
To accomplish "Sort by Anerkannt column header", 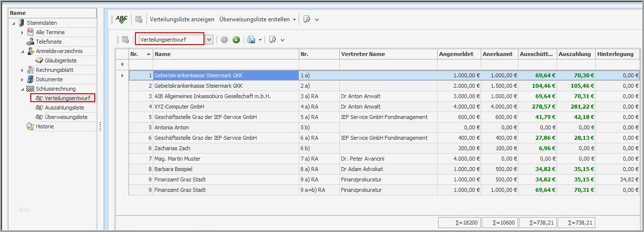I will tap(500, 54).
